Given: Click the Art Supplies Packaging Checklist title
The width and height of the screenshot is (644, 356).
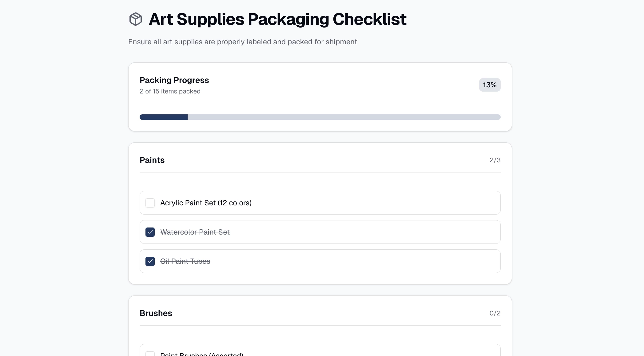Looking at the screenshot, I should 277,19.
